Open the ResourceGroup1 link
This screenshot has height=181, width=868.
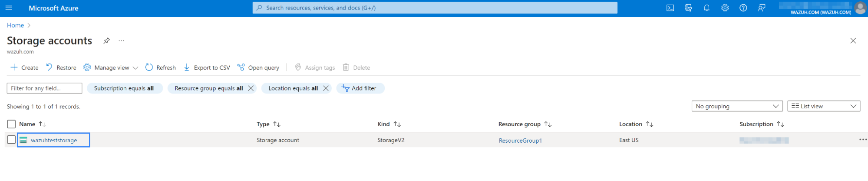click(520, 141)
